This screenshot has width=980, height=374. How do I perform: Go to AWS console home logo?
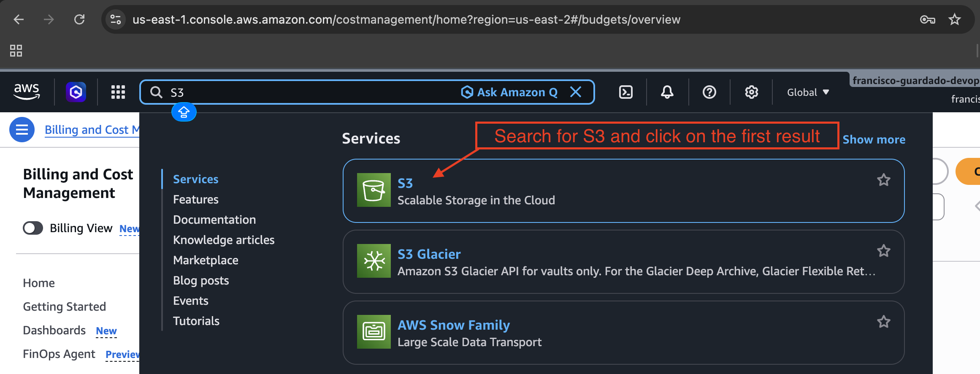[27, 92]
